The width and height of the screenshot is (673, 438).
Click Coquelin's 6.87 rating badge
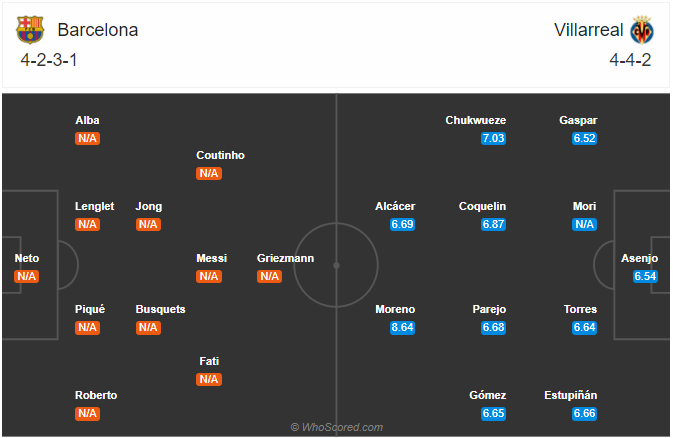coord(493,224)
